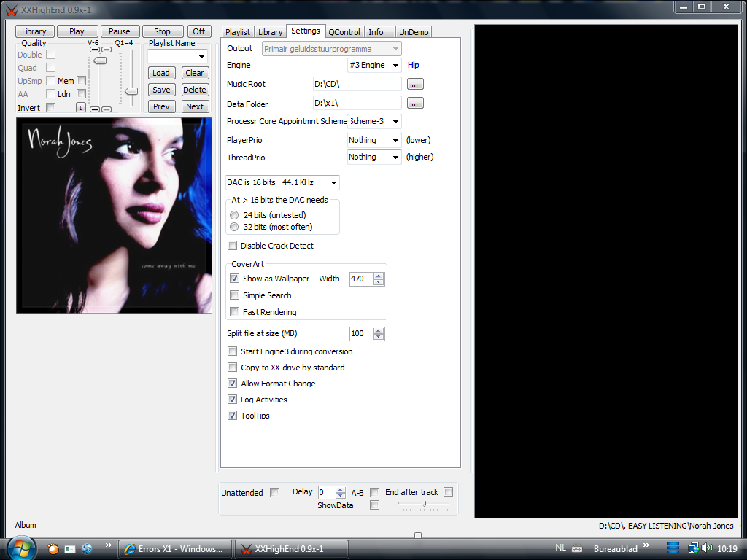Load the selected playlist
Image resolution: width=747 pixels, height=560 pixels.
[161, 73]
